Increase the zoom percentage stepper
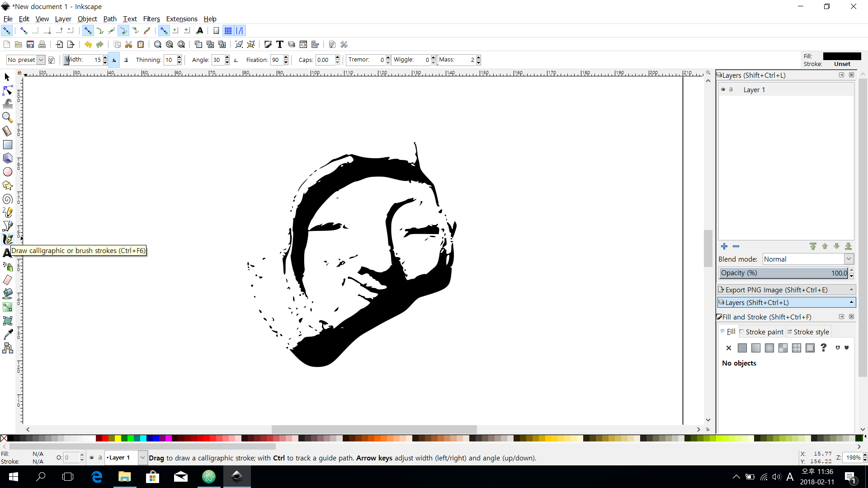 point(865,455)
